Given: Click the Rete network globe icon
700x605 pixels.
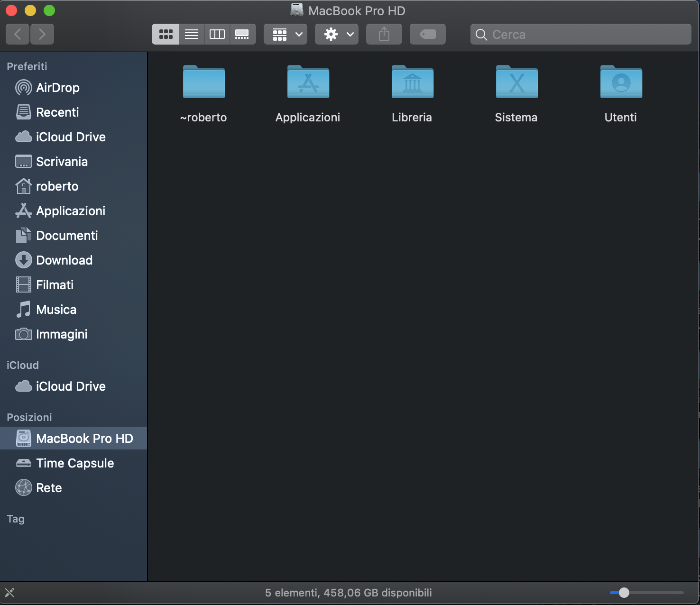Looking at the screenshot, I should 24,488.
